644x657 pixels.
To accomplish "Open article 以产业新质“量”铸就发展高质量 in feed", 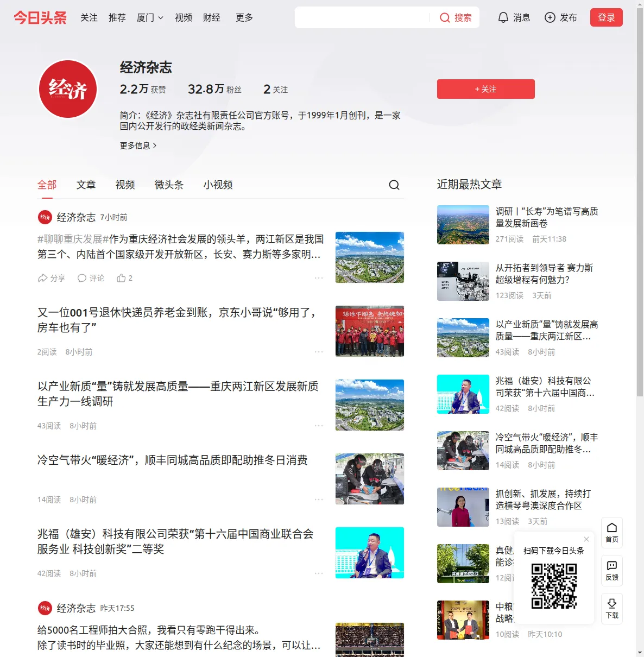I will [178, 394].
